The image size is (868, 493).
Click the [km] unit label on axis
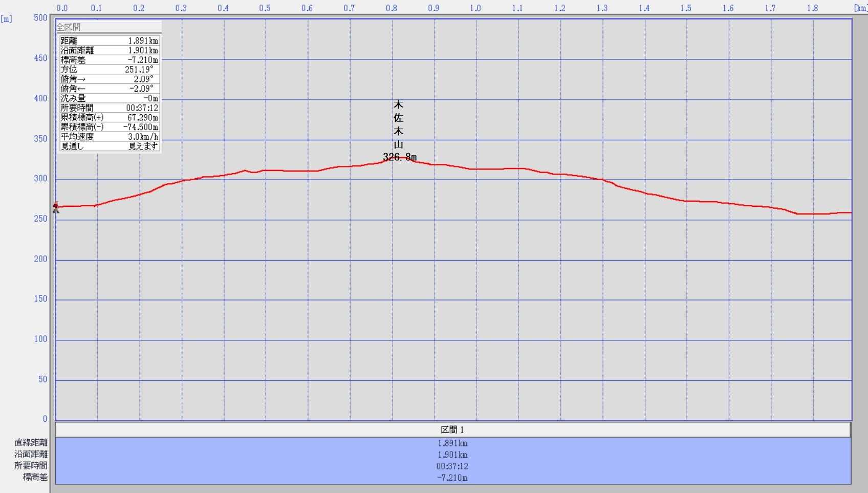click(860, 8)
